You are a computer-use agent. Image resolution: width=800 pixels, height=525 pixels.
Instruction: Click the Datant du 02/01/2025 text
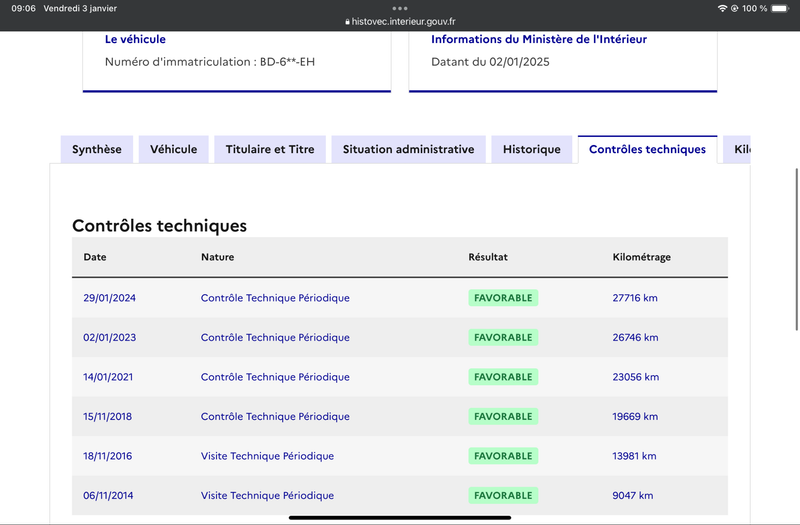point(490,62)
